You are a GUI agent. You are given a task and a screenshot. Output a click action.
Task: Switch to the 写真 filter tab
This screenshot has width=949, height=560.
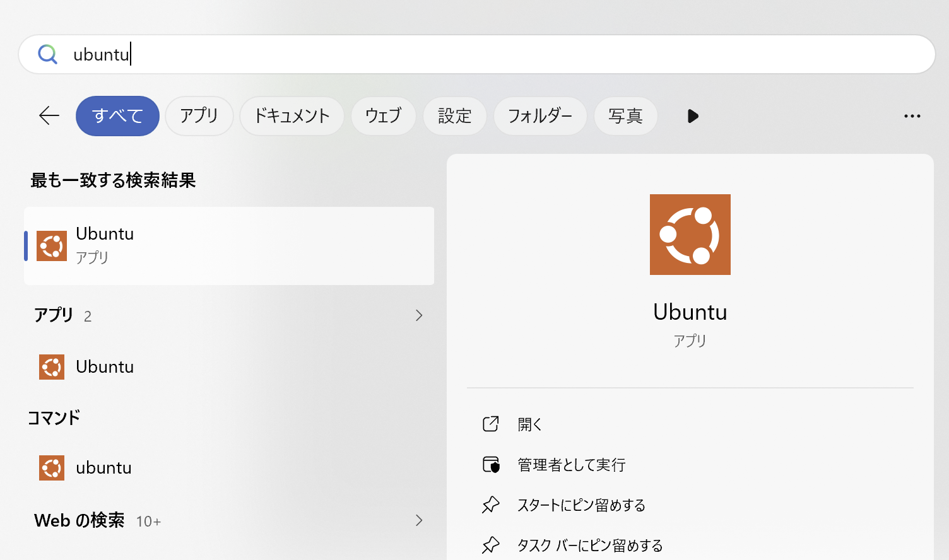tap(625, 116)
